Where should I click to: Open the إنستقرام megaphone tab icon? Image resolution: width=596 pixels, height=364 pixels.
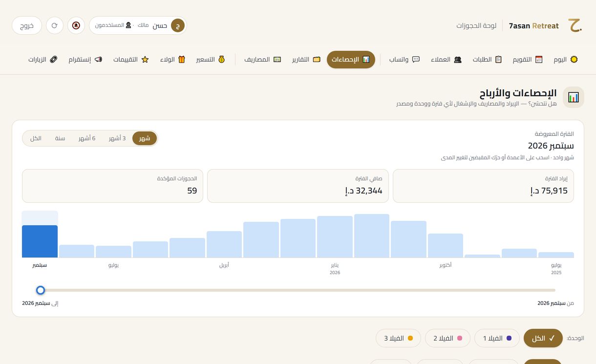pyautogui.click(x=98, y=60)
